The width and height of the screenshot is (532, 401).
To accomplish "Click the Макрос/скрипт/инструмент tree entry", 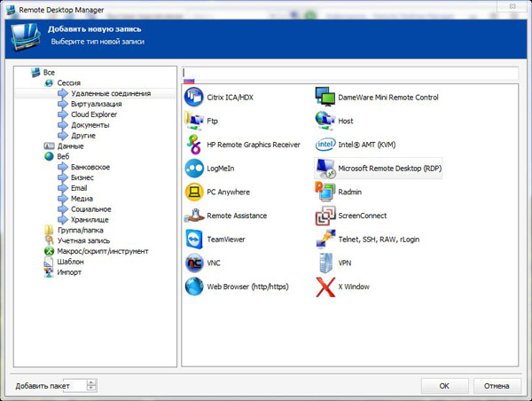I will click(102, 251).
